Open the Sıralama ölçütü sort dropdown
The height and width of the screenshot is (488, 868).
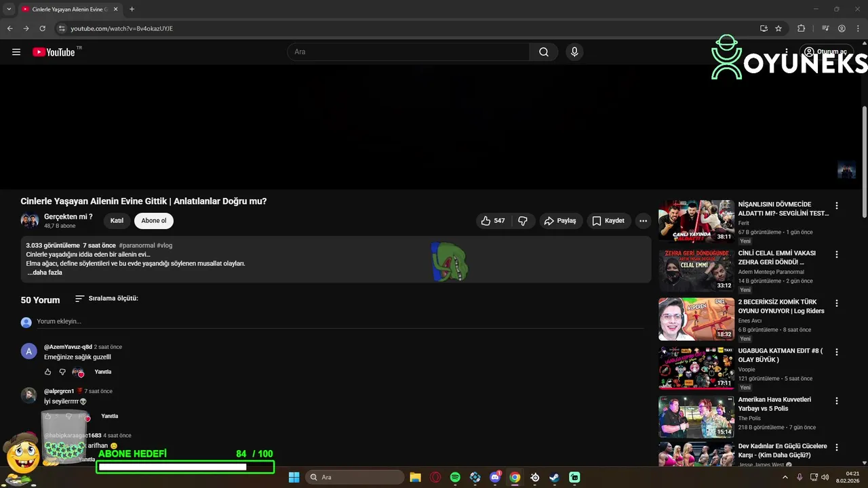(106, 298)
